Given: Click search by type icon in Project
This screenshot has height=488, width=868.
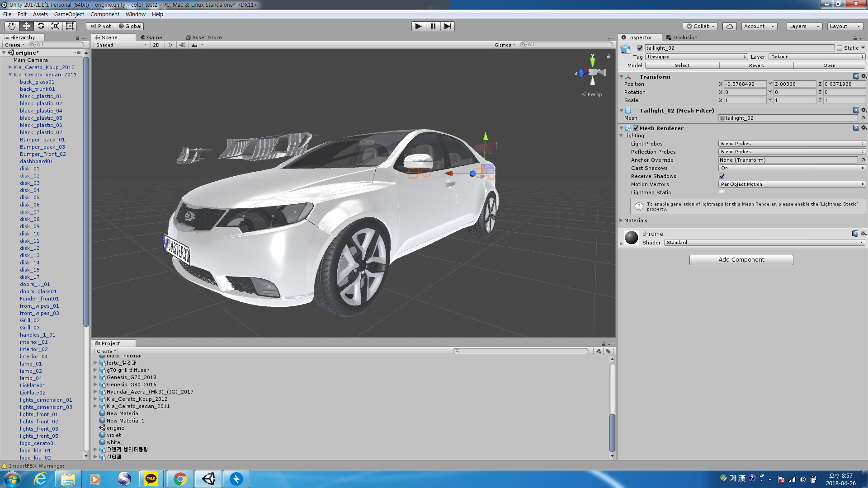Looking at the screenshot, I should (599, 351).
